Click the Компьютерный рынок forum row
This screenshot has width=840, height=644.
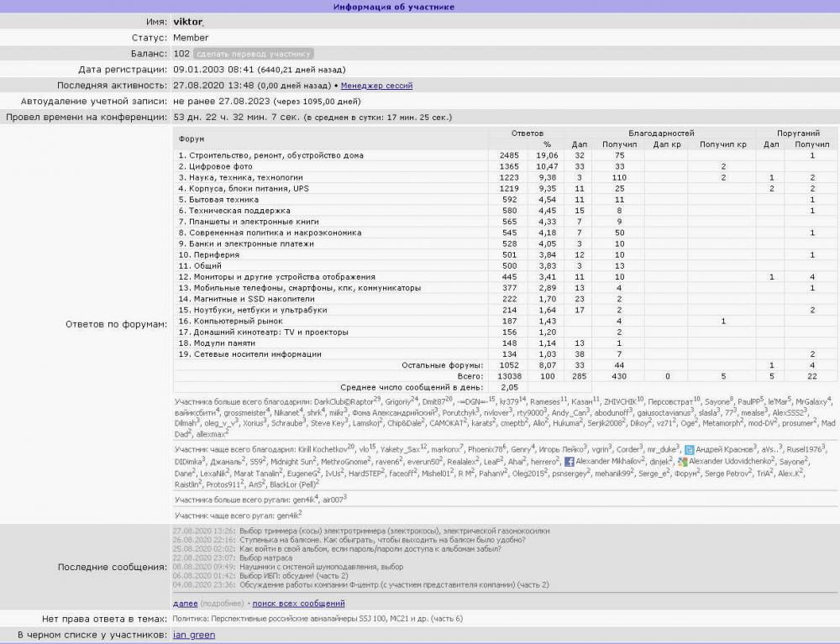click(x=504, y=322)
